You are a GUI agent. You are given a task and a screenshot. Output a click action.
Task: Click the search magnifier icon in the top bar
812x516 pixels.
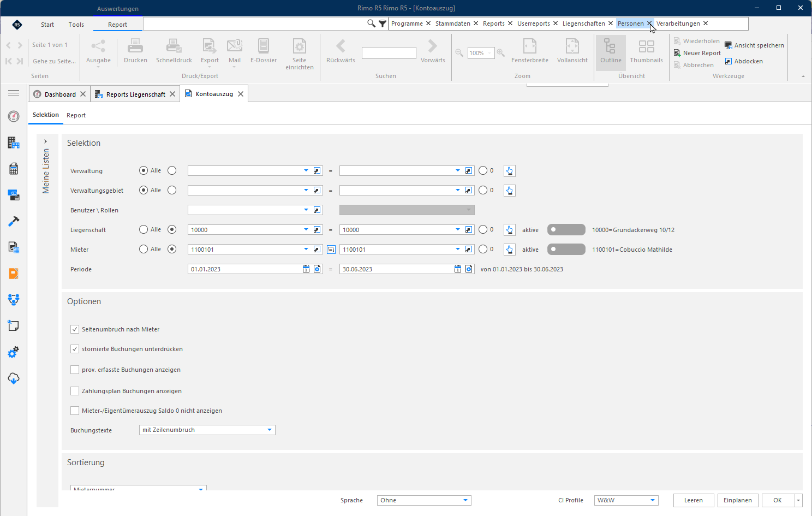tap(371, 23)
